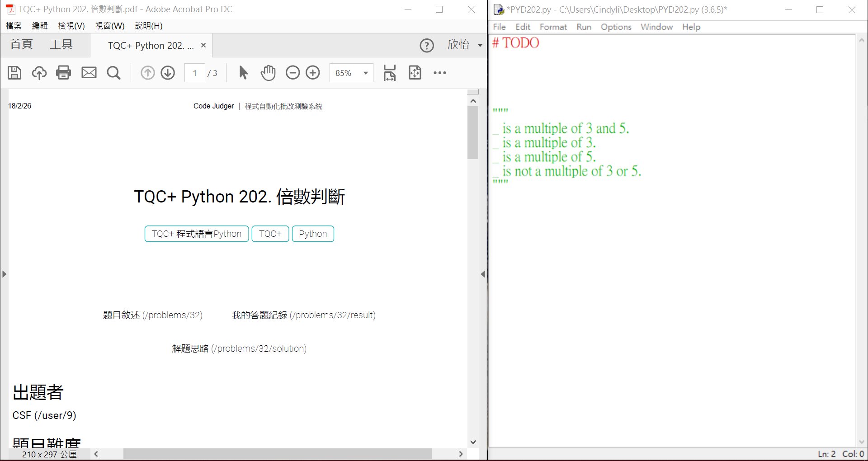Zoom in with the plus icon
This screenshot has height=461, width=868.
click(x=313, y=73)
